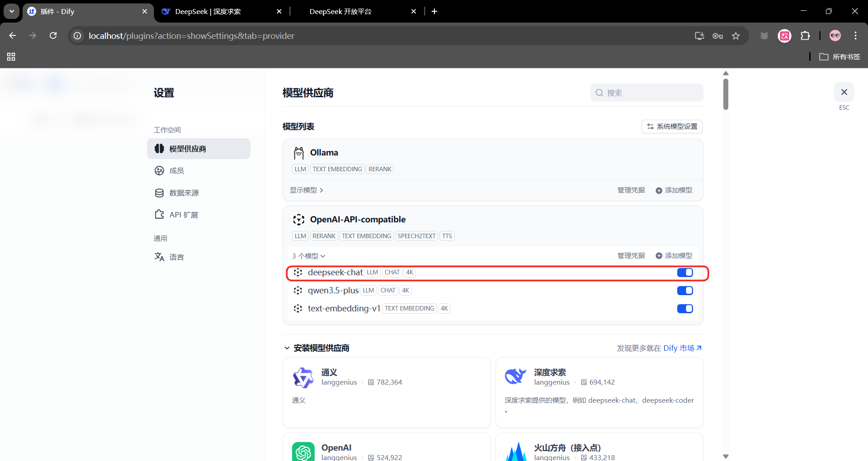This screenshot has width=868, height=461.
Task: Click the address bar URL
Action: tap(191, 36)
